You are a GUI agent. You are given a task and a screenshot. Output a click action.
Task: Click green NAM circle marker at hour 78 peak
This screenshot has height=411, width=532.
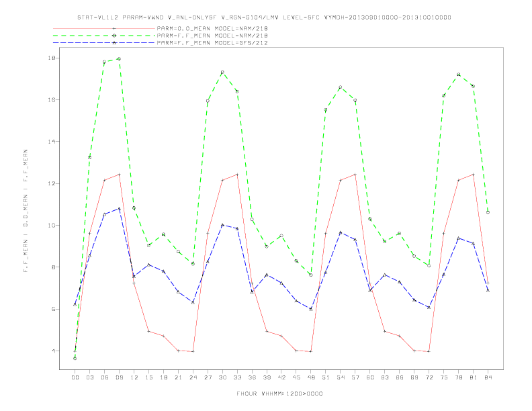point(458,75)
